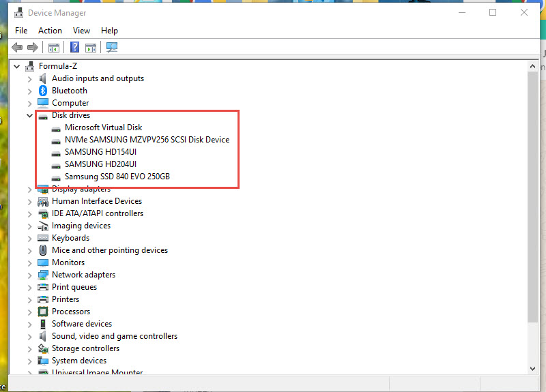Click the Audio inputs and outputs speaker icon
Image resolution: width=546 pixels, height=392 pixels.
43,78
